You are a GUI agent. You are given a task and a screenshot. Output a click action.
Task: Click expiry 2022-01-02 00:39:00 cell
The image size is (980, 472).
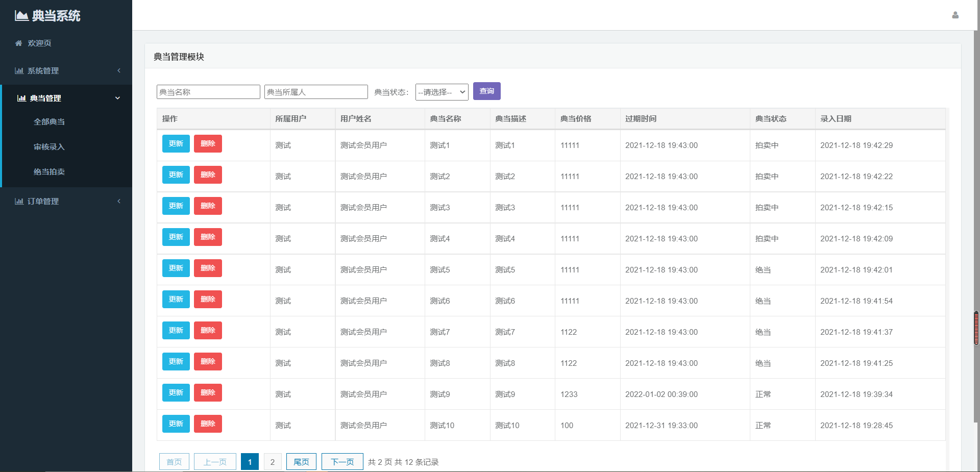pos(661,394)
